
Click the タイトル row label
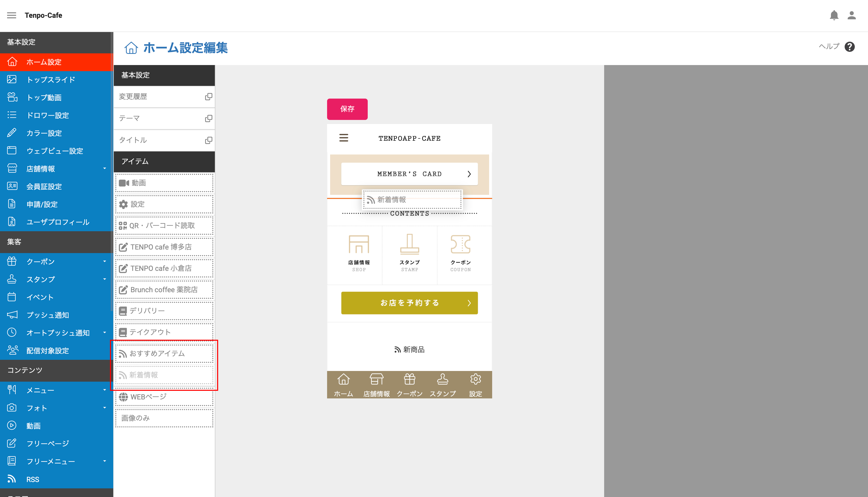133,140
